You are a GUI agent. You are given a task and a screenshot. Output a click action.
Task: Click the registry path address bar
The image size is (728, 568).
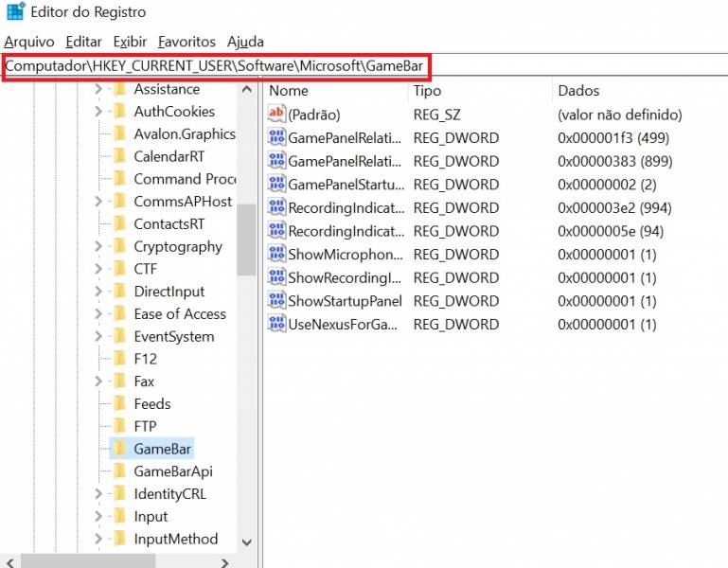(x=364, y=66)
